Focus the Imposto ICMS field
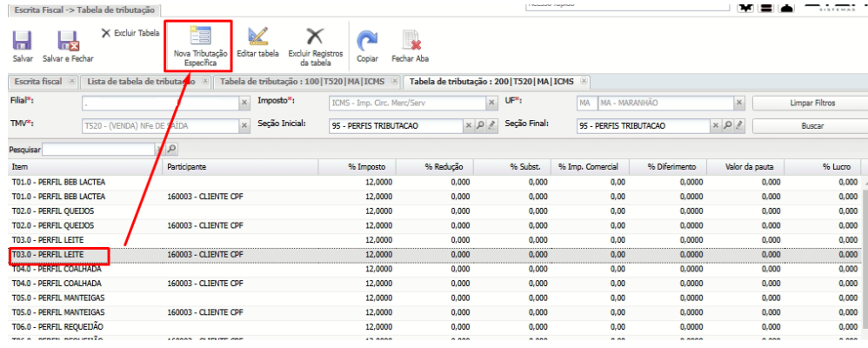This screenshot has width=868, height=348. pos(407,103)
